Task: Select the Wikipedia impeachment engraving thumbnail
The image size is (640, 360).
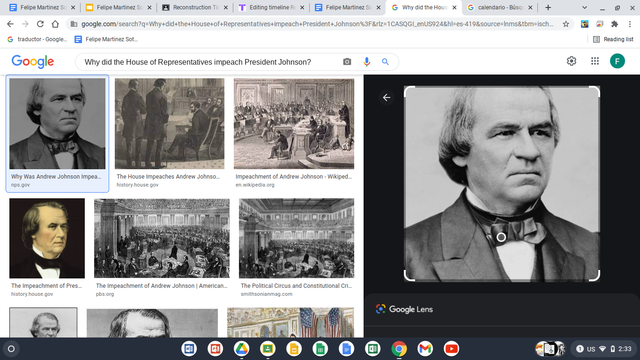Action: [294, 124]
